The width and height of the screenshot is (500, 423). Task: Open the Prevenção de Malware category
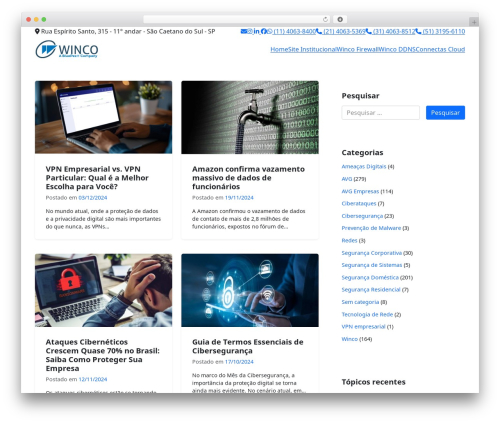pos(371,228)
